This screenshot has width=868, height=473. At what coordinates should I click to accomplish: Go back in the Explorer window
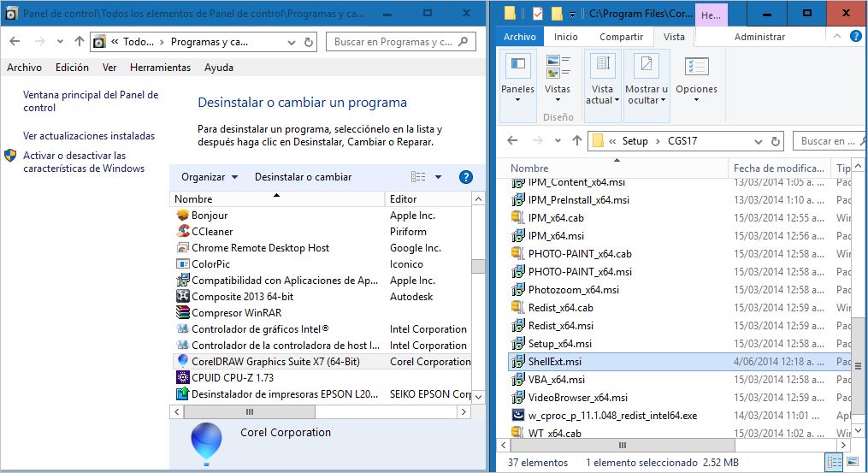[x=512, y=140]
